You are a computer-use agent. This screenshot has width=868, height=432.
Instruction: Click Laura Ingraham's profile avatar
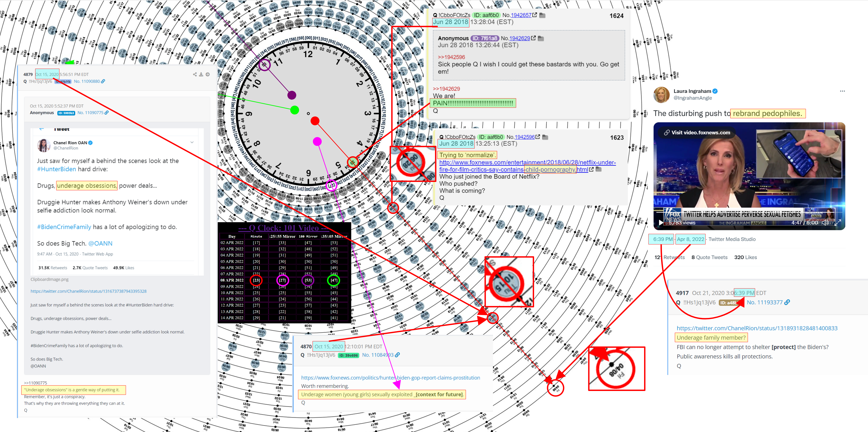[661, 95]
